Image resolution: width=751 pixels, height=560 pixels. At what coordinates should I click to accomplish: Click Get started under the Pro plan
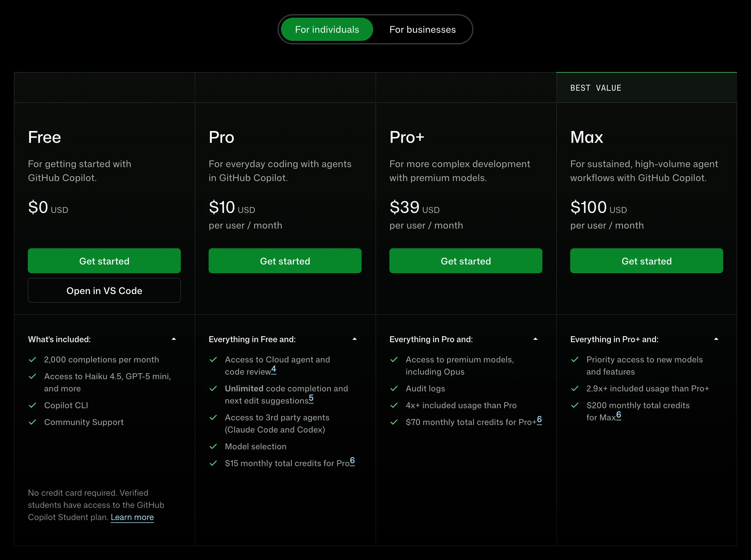285,261
